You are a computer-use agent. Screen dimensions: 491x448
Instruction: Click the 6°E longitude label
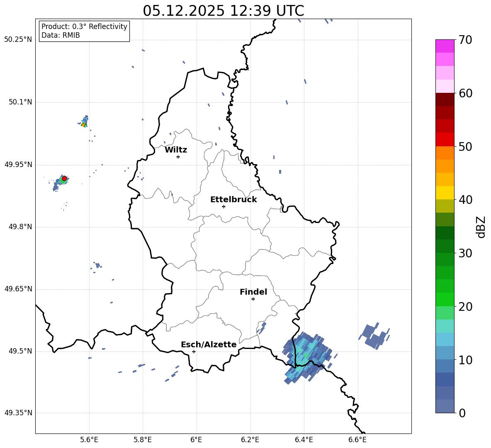[196, 440]
